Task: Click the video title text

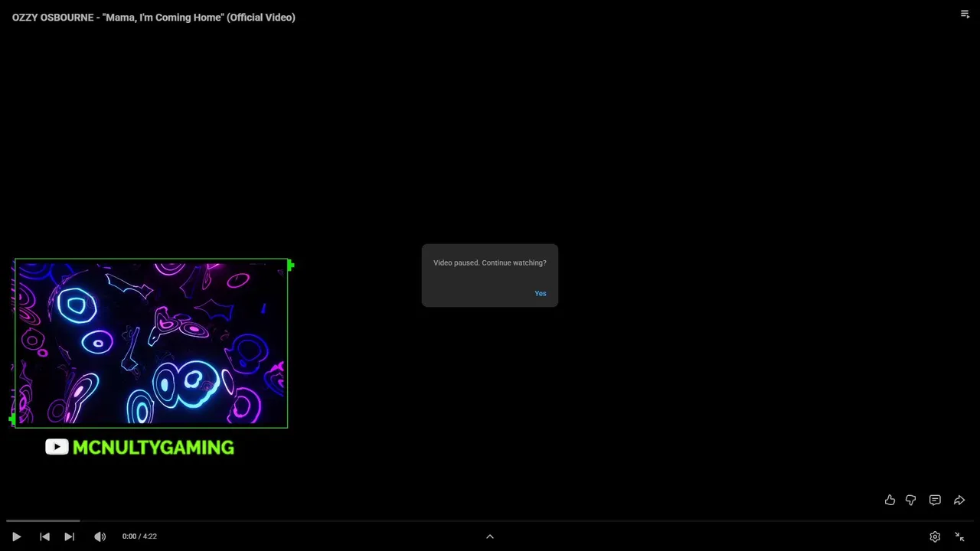Action: (x=154, y=17)
